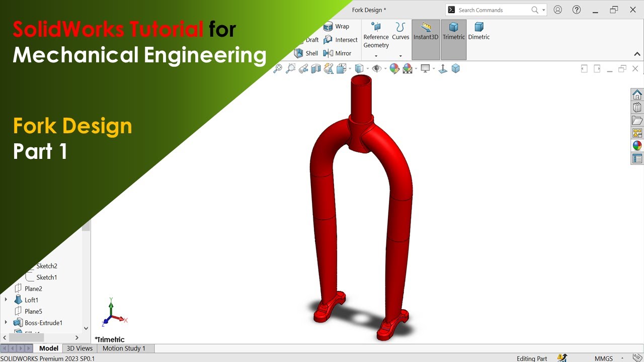The width and height of the screenshot is (644, 362).
Task: Expand View Orientation dropdown arrow
Action: [350, 69]
